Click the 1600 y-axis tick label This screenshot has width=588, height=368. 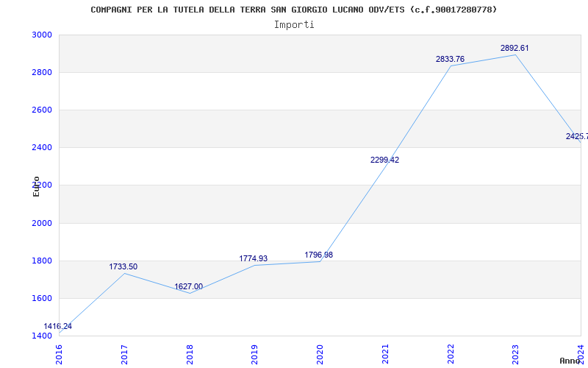point(42,298)
